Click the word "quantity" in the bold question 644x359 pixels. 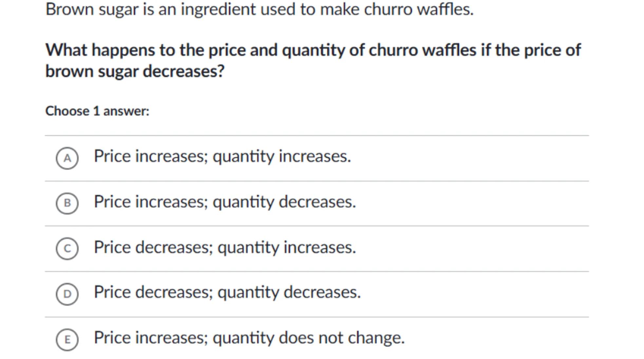pos(313,50)
